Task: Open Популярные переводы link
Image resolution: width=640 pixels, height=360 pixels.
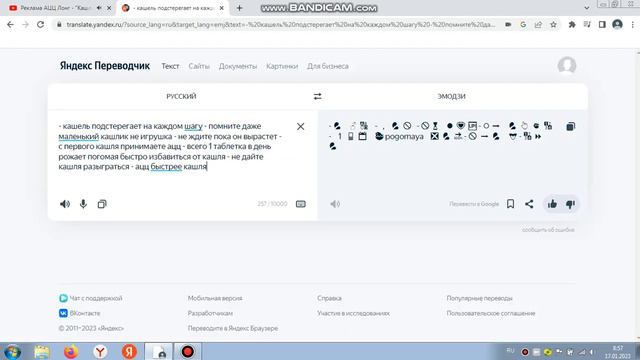Action: click(479, 298)
